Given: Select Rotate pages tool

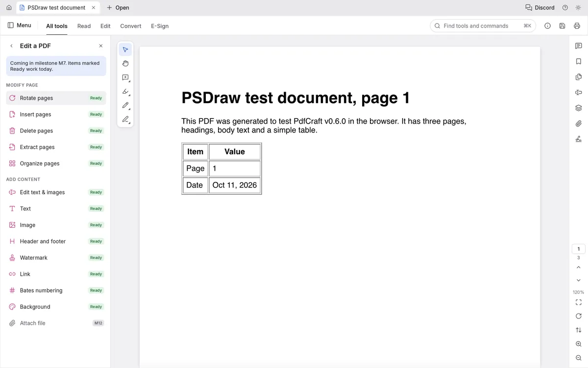Looking at the screenshot, I should (56, 98).
